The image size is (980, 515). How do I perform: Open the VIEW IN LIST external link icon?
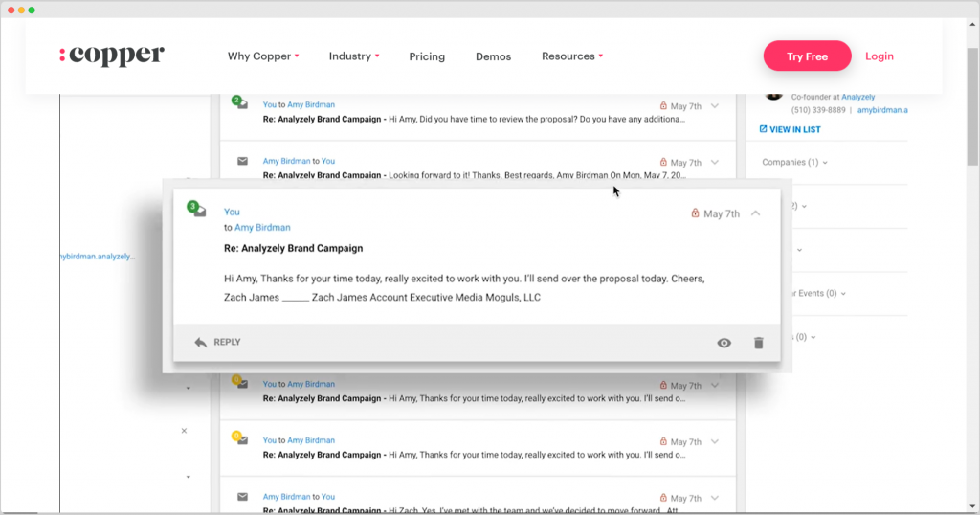(x=763, y=128)
